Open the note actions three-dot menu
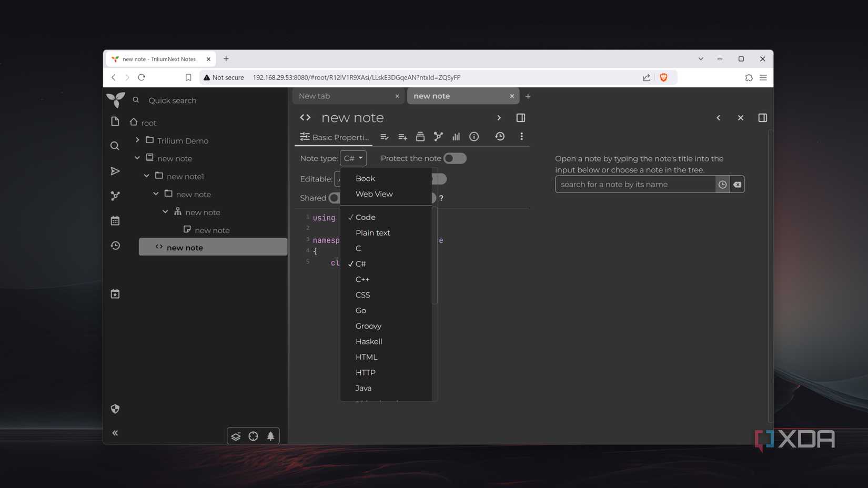868x488 pixels. coord(521,137)
